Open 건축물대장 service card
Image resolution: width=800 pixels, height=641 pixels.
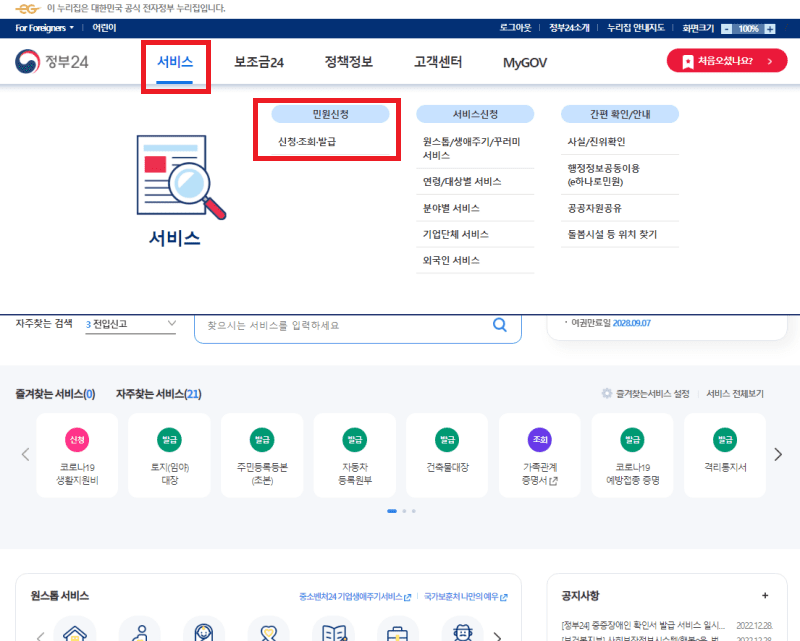[x=447, y=455]
